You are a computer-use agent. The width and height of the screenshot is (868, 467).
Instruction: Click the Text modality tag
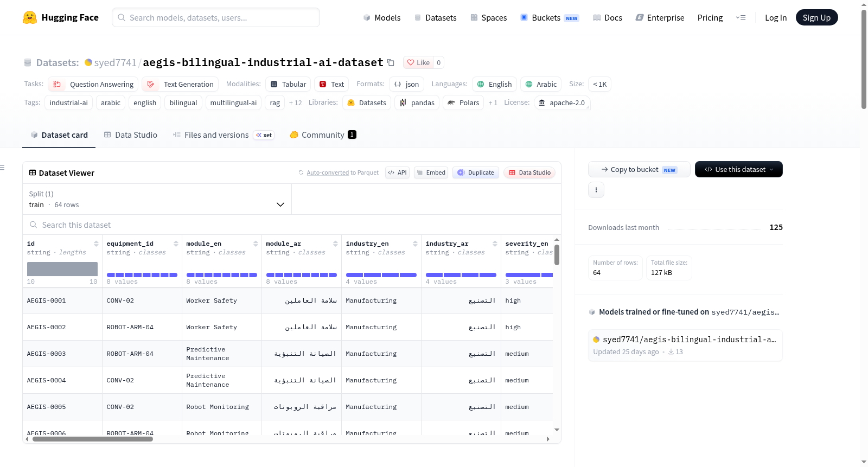331,84
